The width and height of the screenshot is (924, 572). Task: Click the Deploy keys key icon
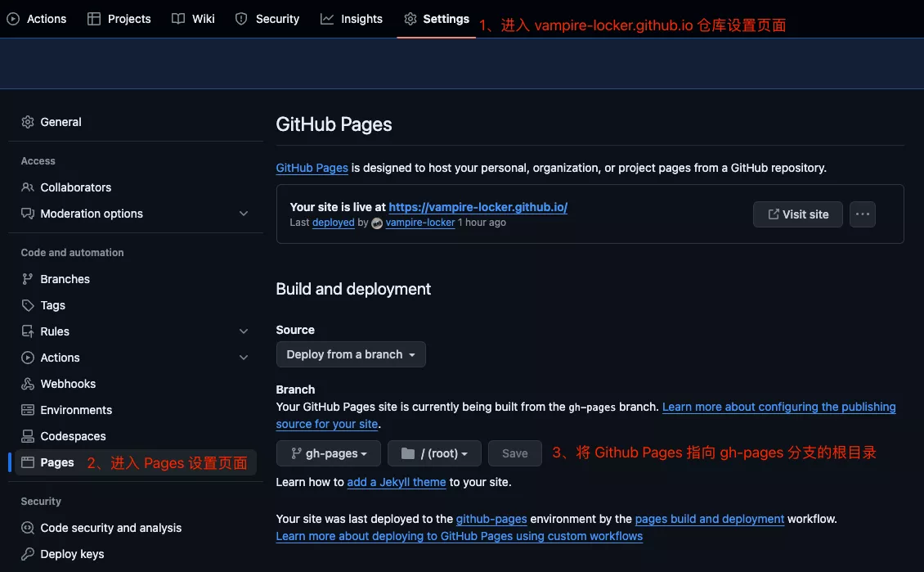tap(28, 554)
